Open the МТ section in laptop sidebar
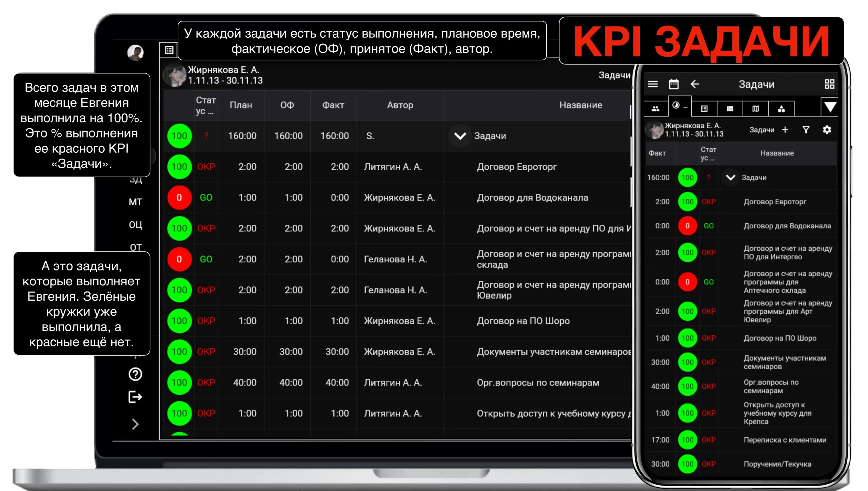This screenshot has height=491, width=868. [x=135, y=202]
